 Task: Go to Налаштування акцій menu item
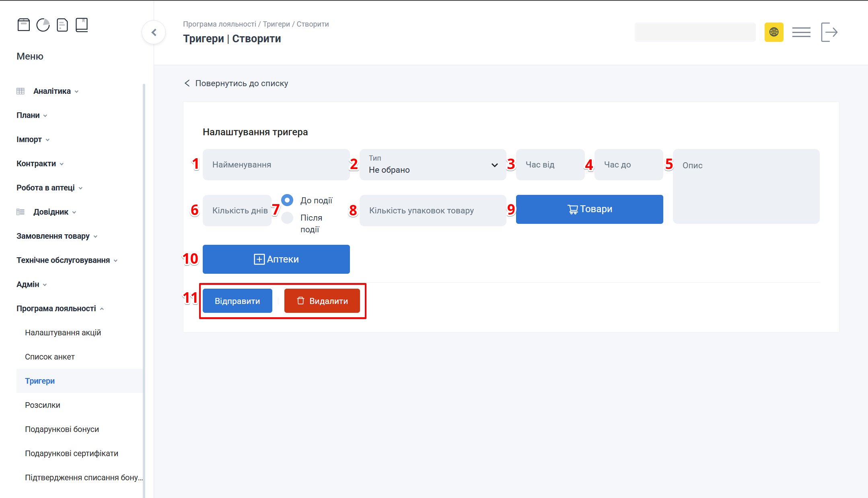point(63,333)
